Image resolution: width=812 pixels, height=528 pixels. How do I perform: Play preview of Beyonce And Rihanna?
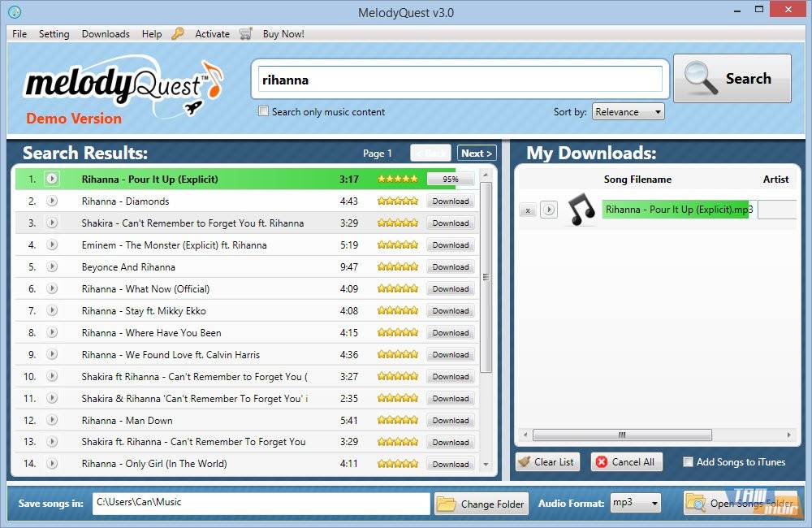click(x=52, y=266)
